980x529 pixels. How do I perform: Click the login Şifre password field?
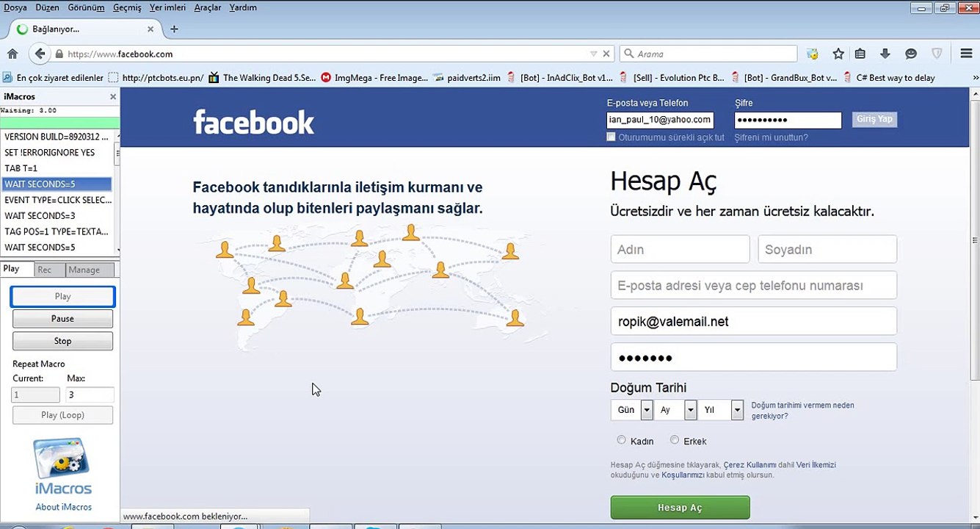tap(788, 120)
